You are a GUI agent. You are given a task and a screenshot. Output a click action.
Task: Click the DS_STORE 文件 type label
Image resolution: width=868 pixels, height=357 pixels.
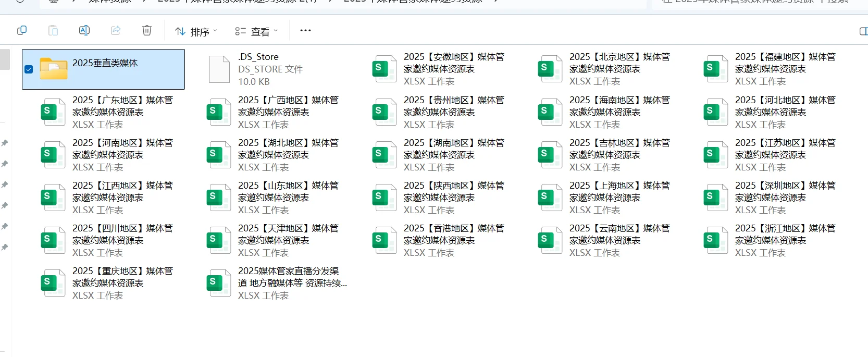point(270,69)
